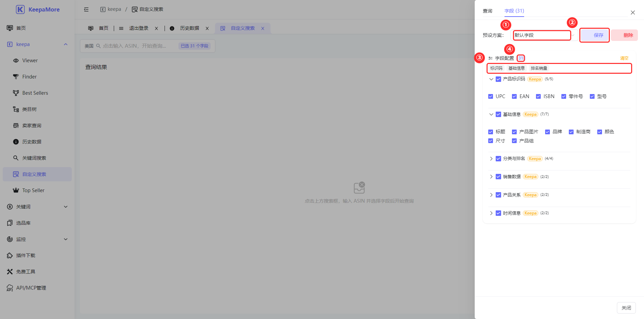Expand the 时间信息 group
The height and width of the screenshot is (319, 644).
491,213
